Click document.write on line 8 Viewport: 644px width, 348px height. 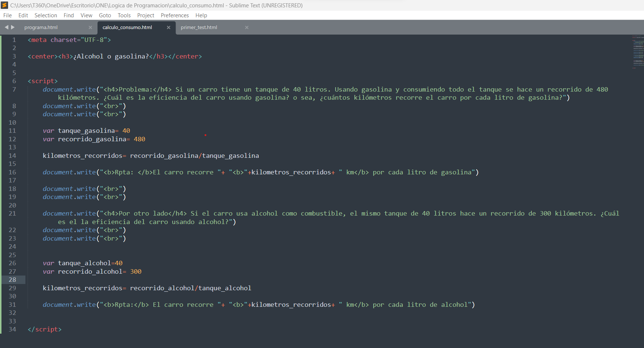coord(69,106)
